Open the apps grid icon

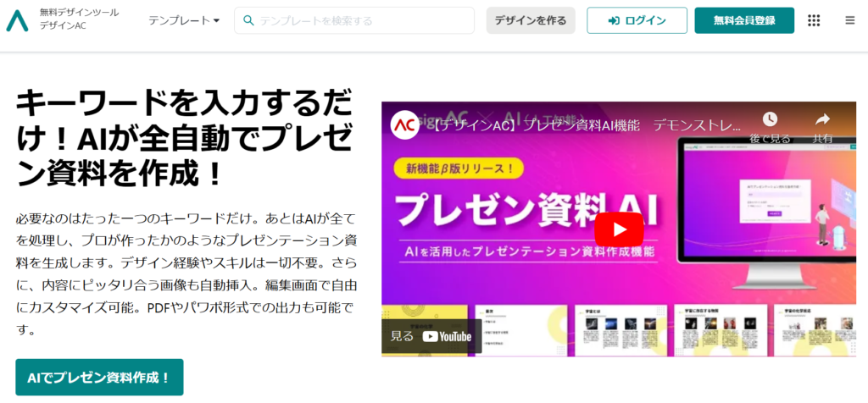[x=813, y=20]
